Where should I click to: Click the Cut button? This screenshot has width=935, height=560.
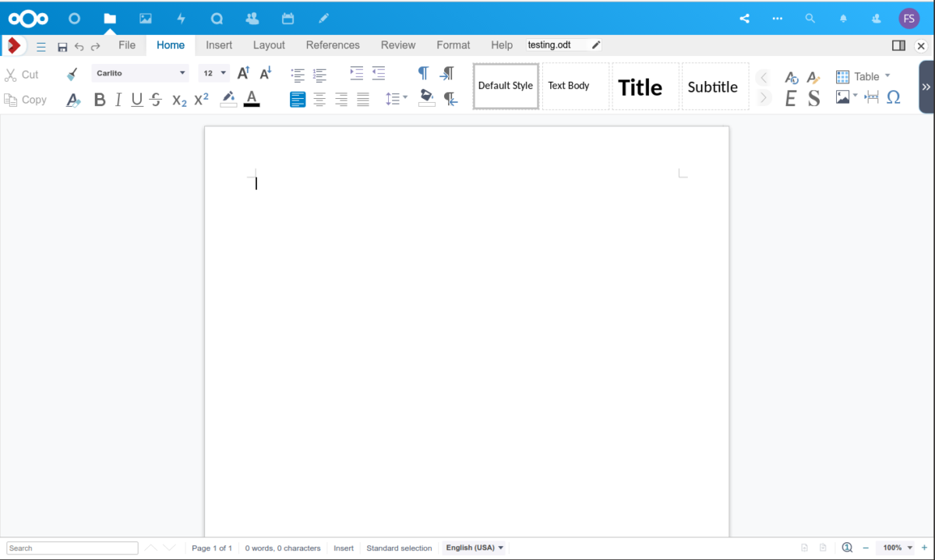22,75
